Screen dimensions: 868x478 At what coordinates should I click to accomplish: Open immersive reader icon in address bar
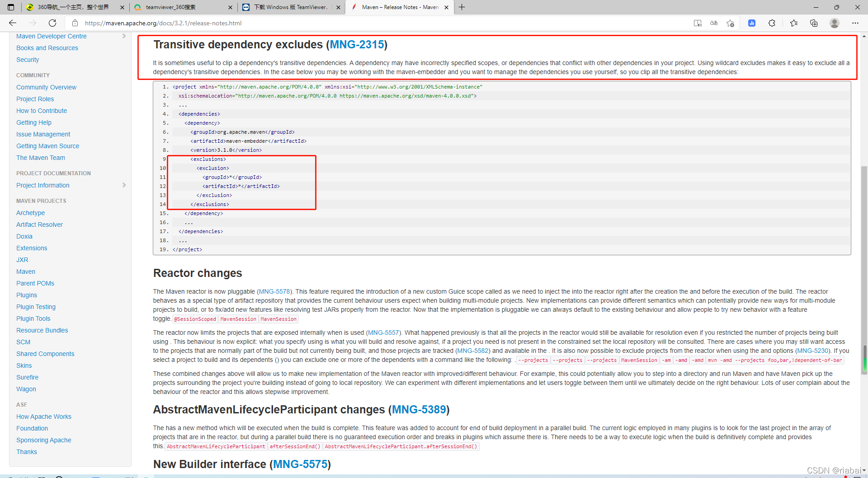point(698,23)
